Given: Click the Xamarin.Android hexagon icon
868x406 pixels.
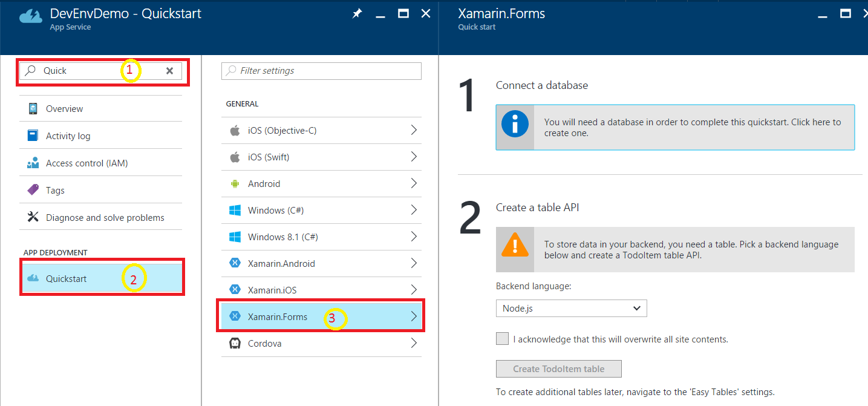Looking at the screenshot, I should pyautogui.click(x=235, y=263).
